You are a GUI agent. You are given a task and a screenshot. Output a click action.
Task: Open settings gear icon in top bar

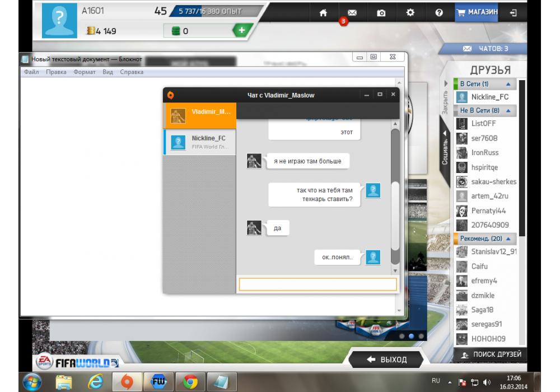(410, 12)
